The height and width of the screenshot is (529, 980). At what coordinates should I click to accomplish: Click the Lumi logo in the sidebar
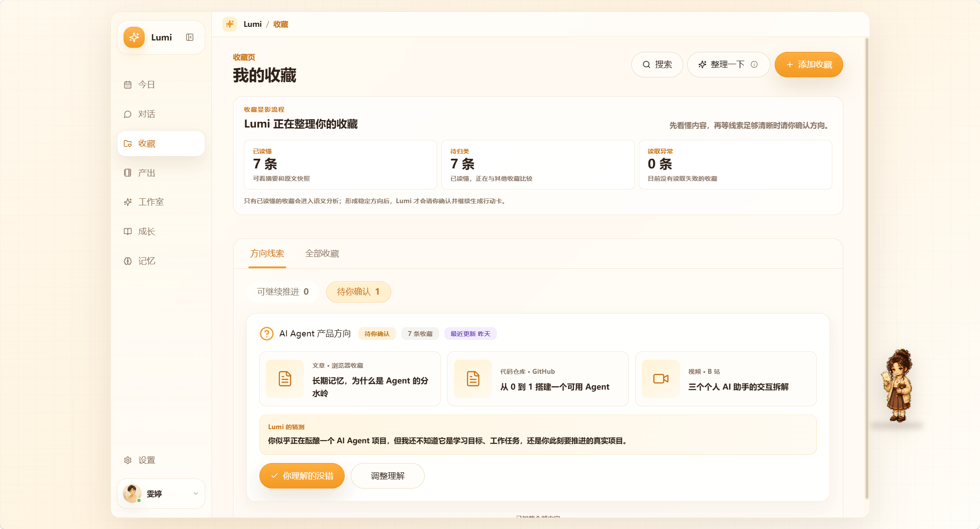click(134, 37)
